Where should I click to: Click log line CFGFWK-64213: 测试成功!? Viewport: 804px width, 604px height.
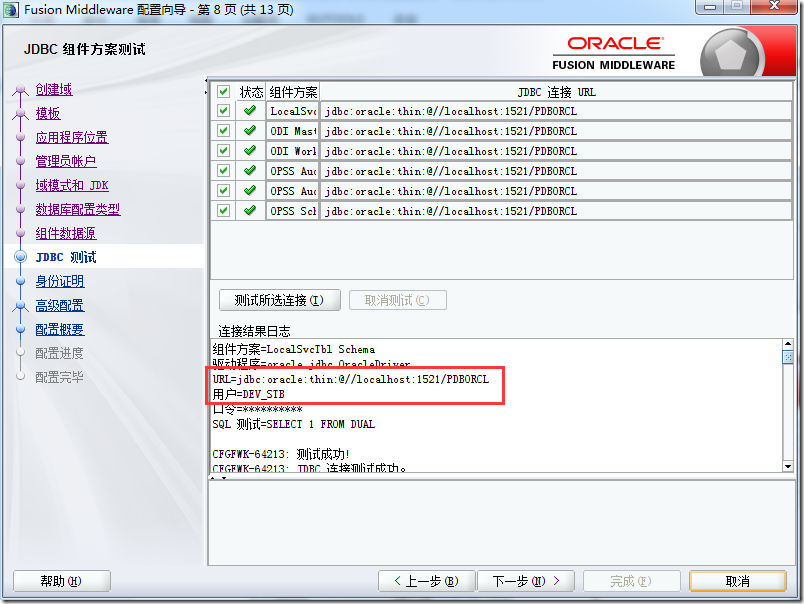pyautogui.click(x=281, y=454)
